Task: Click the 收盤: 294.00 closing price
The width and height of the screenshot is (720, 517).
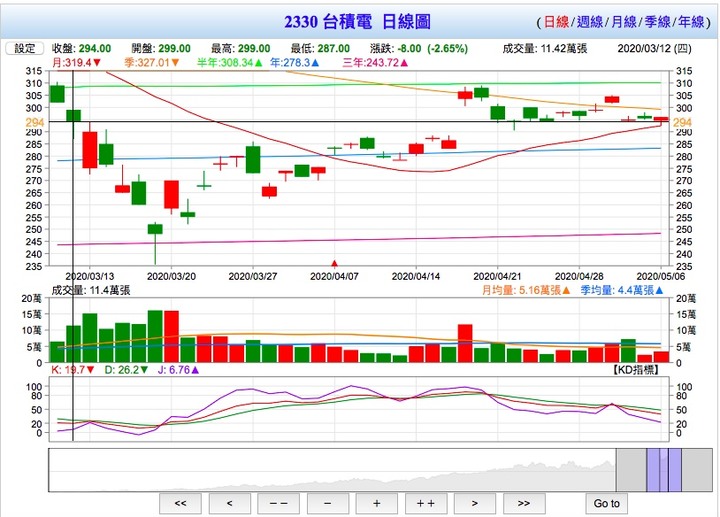Action: pos(81,49)
